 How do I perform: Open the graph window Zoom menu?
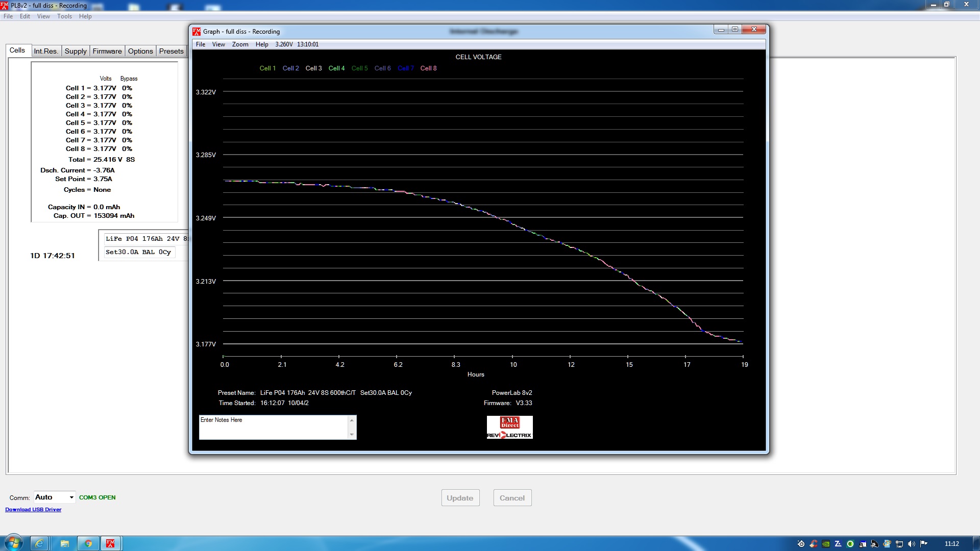[x=240, y=44]
